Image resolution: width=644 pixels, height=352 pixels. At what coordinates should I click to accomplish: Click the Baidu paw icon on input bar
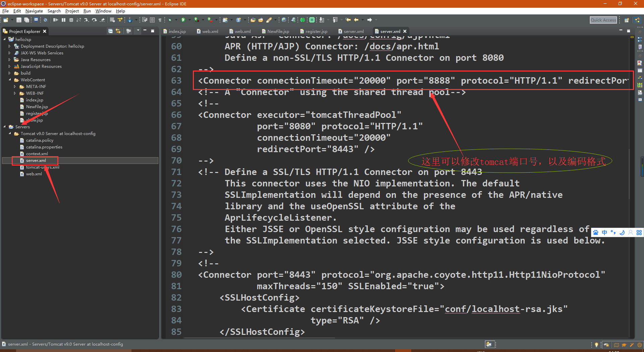click(596, 232)
